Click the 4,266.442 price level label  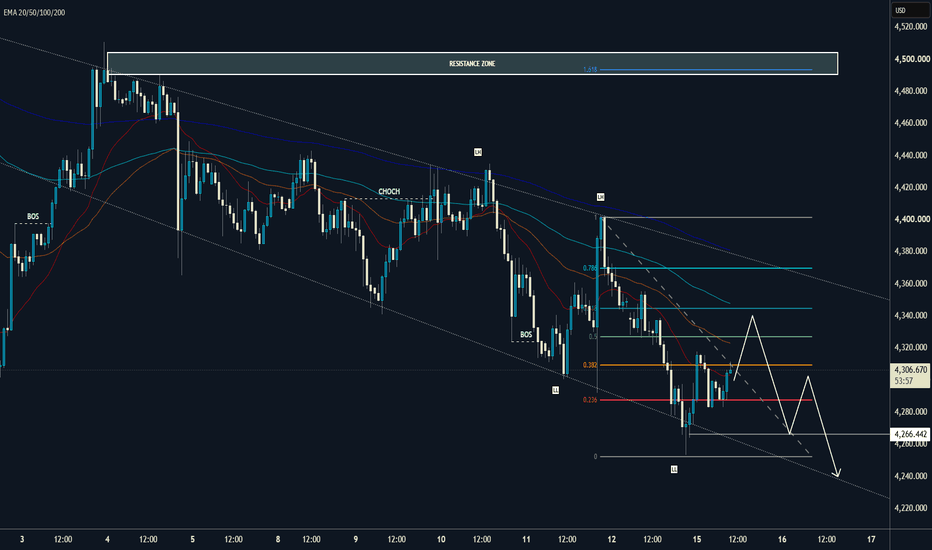click(x=910, y=435)
